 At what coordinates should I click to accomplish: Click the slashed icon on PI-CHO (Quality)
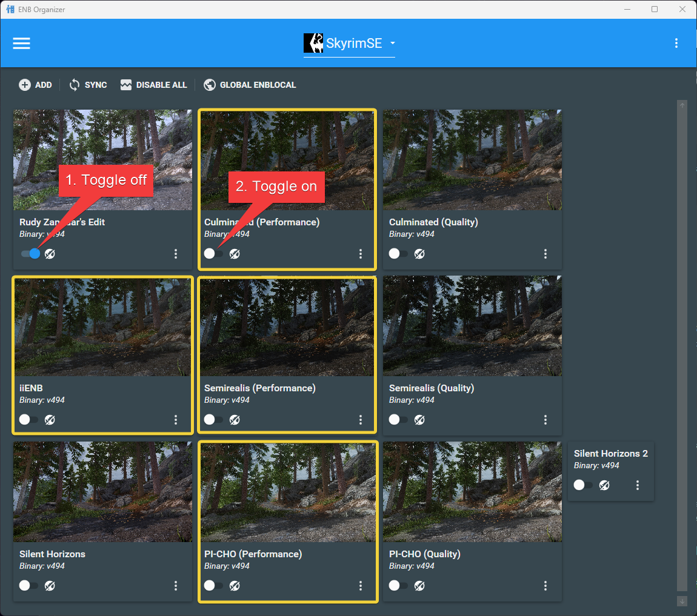click(x=419, y=586)
